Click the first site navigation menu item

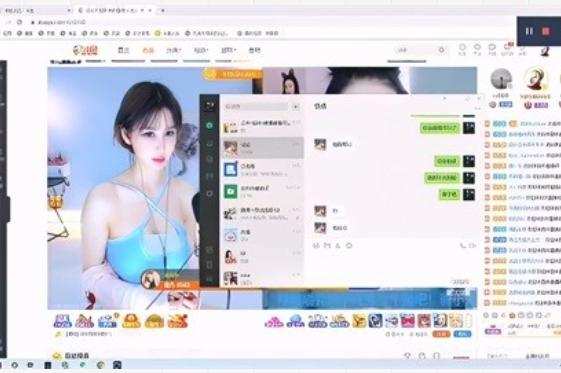(x=123, y=50)
